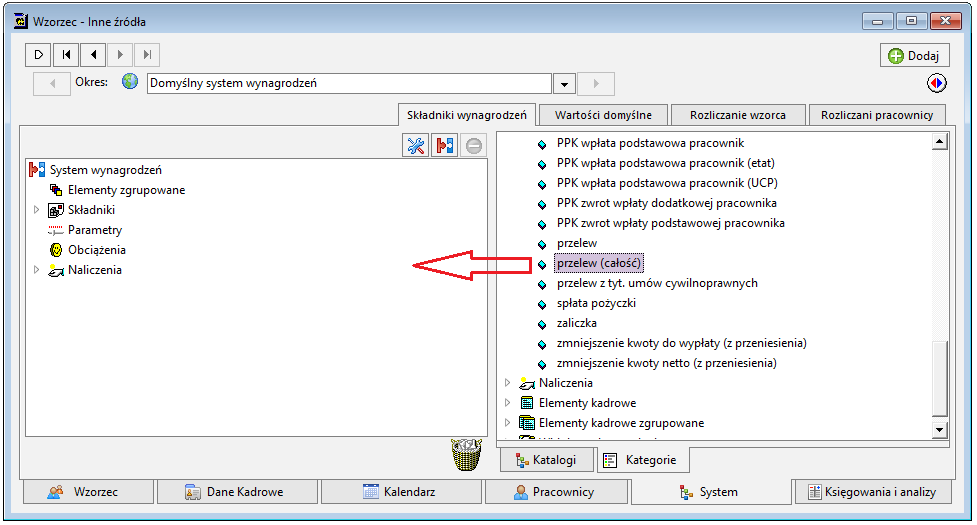
Task: Click diamond icon beside zaliczka
Action: tap(542, 324)
